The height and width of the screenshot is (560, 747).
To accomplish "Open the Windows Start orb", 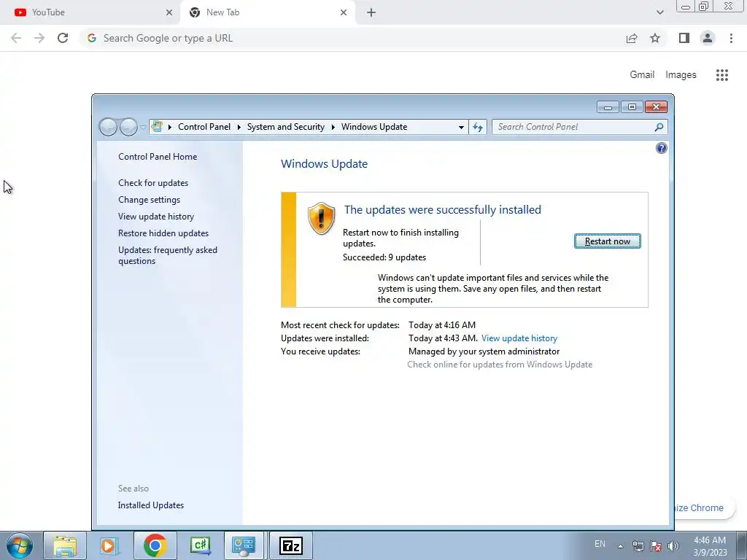I will (20, 545).
